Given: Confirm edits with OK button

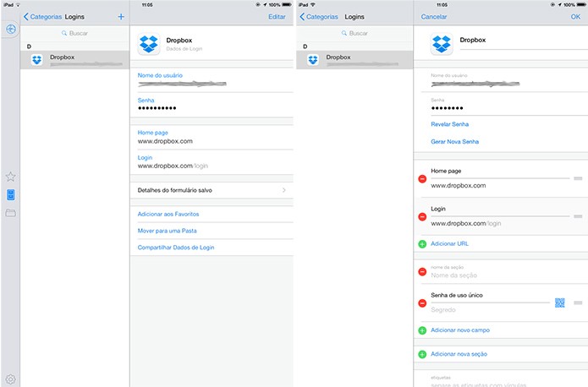Looking at the screenshot, I should tap(575, 17).
